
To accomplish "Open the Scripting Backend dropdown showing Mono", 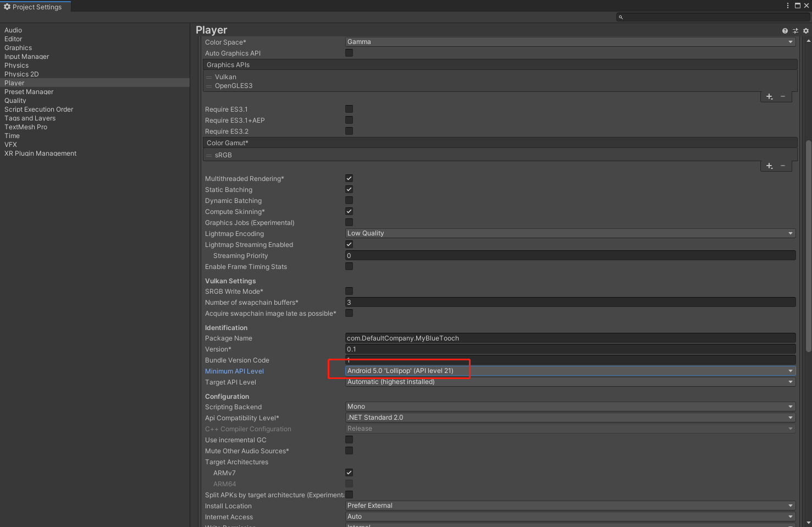I will click(569, 406).
